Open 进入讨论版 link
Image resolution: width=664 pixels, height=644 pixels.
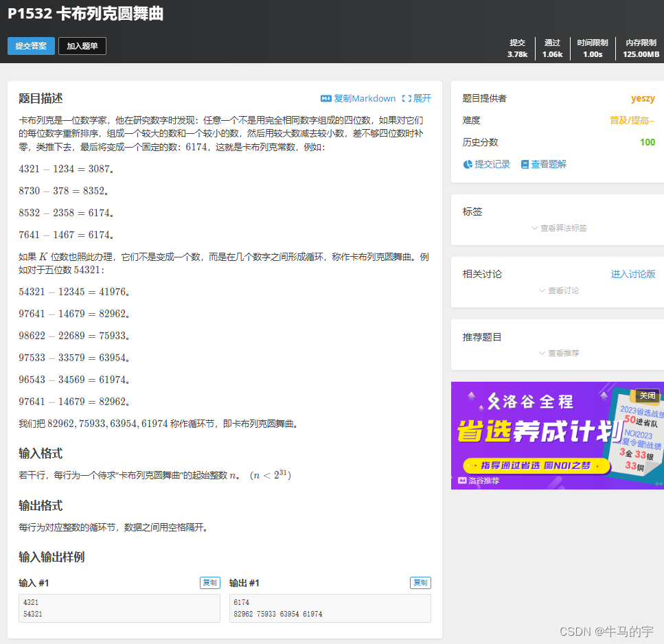click(632, 275)
